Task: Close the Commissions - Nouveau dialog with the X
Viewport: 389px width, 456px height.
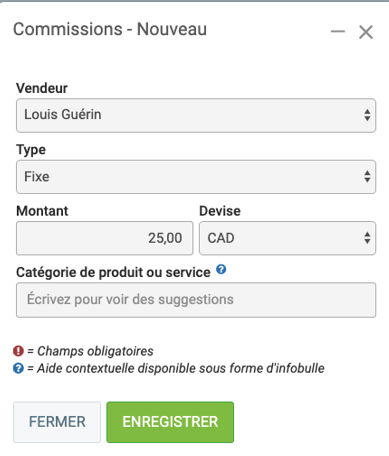Action: click(x=366, y=32)
